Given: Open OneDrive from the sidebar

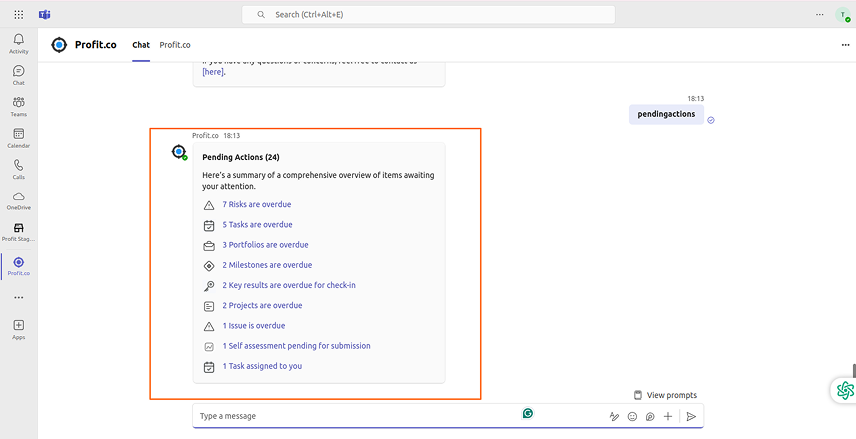Looking at the screenshot, I should click(x=19, y=200).
